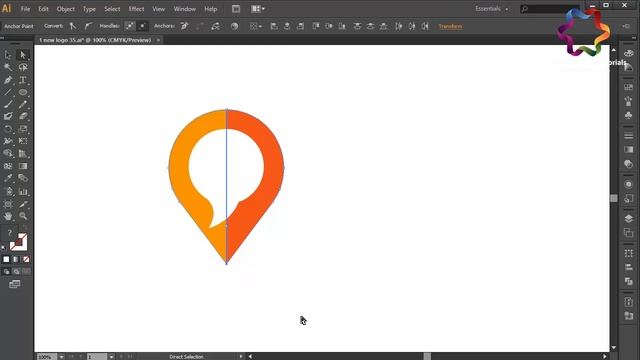The height and width of the screenshot is (360, 640).
Task: Open Arrange Documents dropdown
Action: pyautogui.click(x=258, y=9)
